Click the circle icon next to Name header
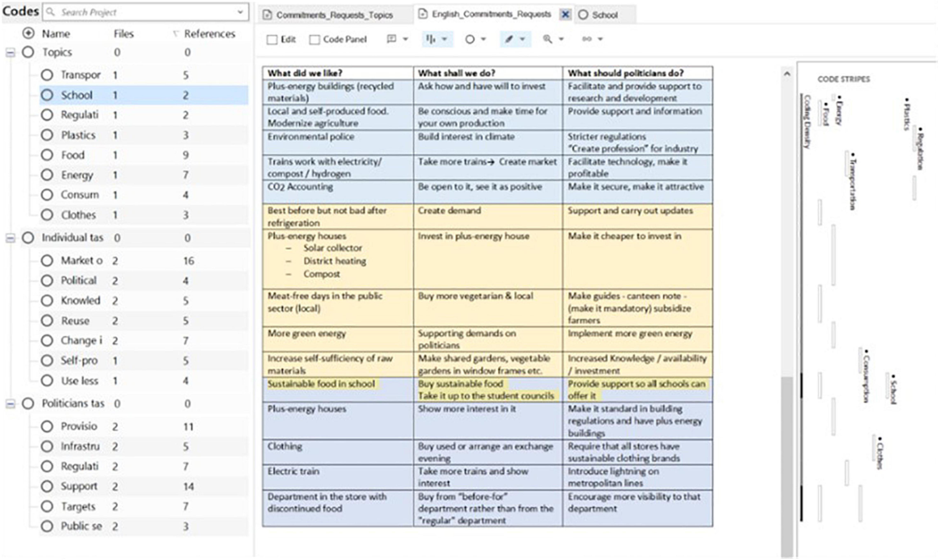Viewport: 939px width, 560px height. pyautogui.click(x=28, y=33)
